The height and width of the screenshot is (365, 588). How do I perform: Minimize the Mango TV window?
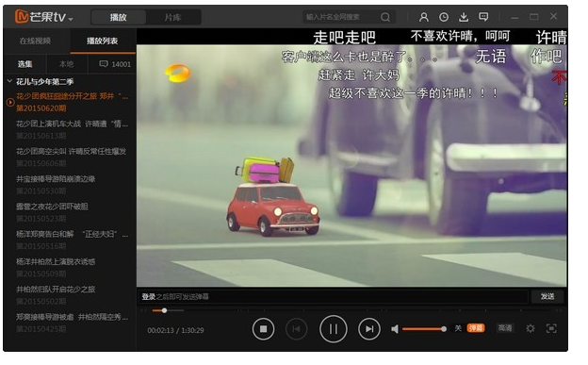(514, 17)
